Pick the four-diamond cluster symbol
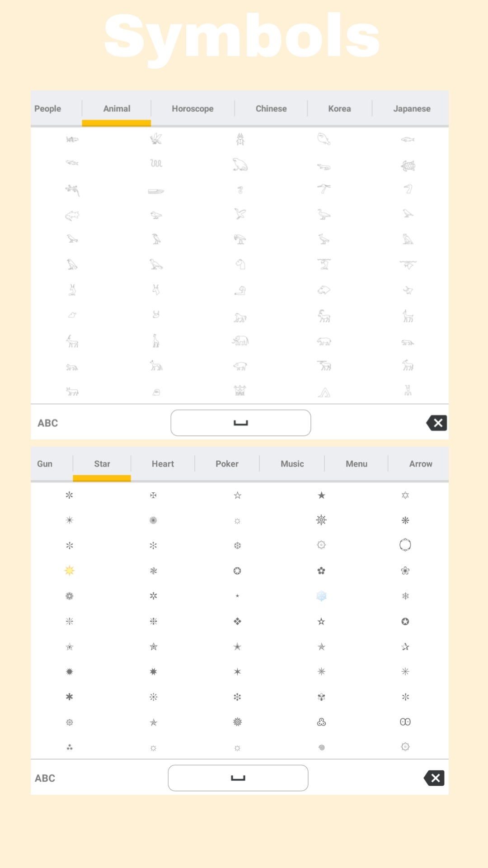The height and width of the screenshot is (868, 488). 237,621
